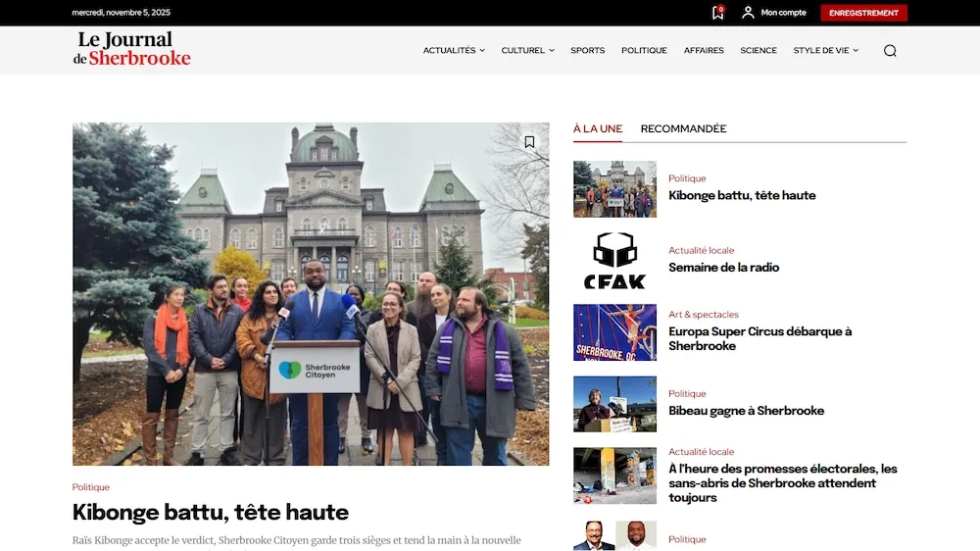Image resolution: width=980 pixels, height=551 pixels.
Task: Bookmark the featured Kibonge article image
Action: pyautogui.click(x=529, y=142)
